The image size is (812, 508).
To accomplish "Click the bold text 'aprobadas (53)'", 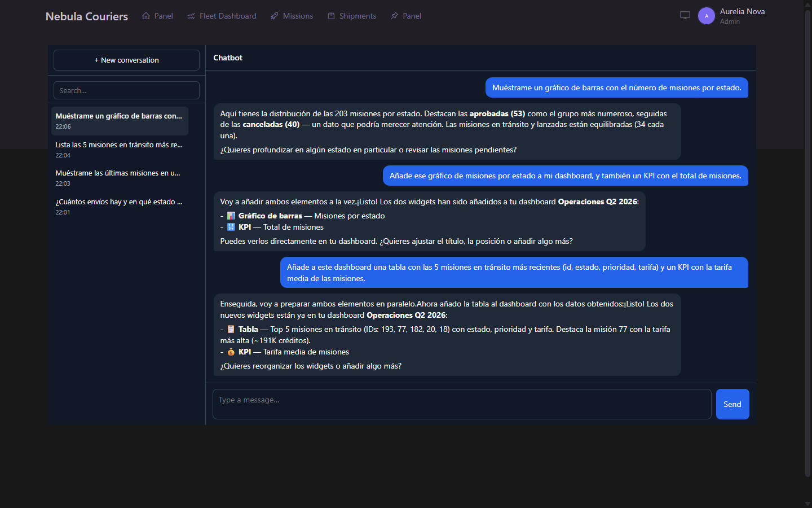I will 497,113.
